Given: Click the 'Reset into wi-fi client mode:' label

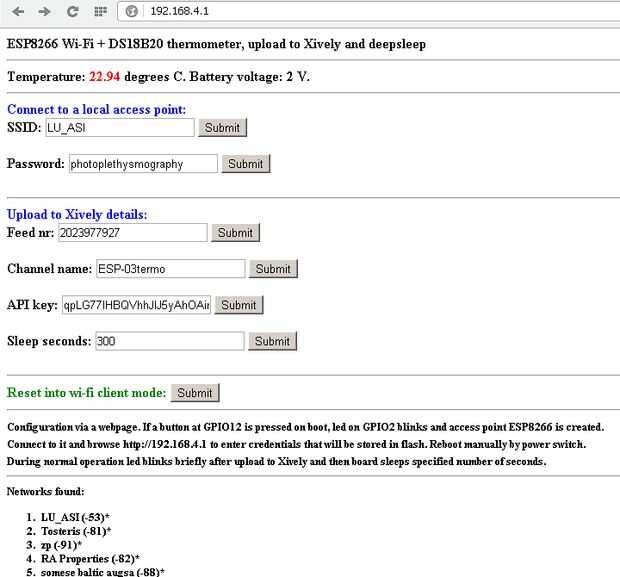Looking at the screenshot, I should pos(87,393).
